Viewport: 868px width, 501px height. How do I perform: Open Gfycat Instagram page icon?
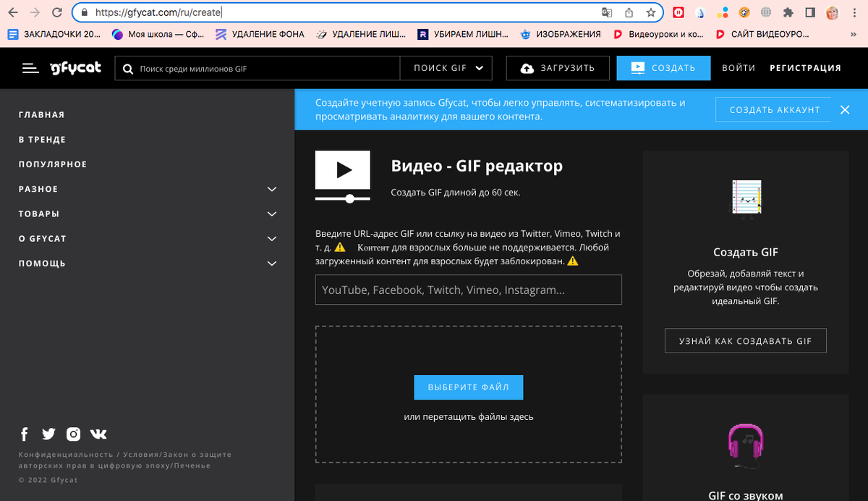73,434
